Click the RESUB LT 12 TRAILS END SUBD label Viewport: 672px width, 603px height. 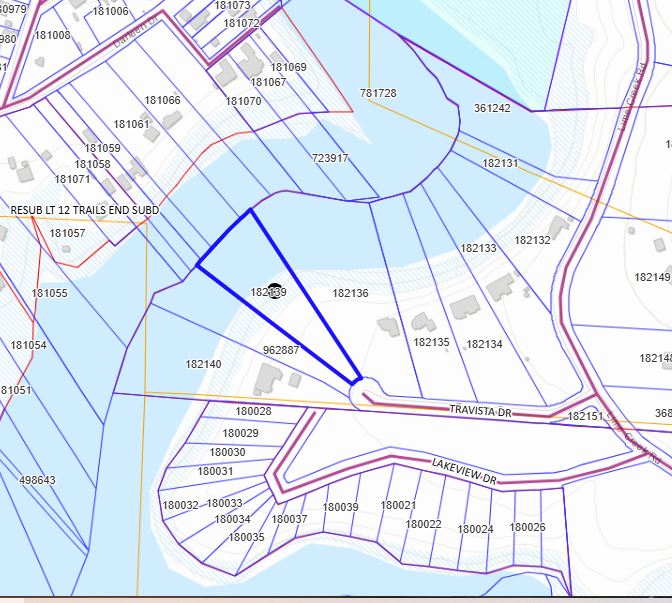[x=85, y=210]
